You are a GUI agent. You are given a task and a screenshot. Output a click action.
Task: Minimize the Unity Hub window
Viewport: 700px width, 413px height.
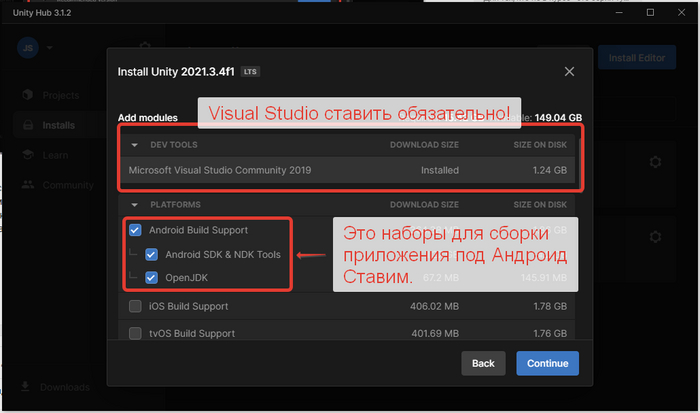[619, 13]
